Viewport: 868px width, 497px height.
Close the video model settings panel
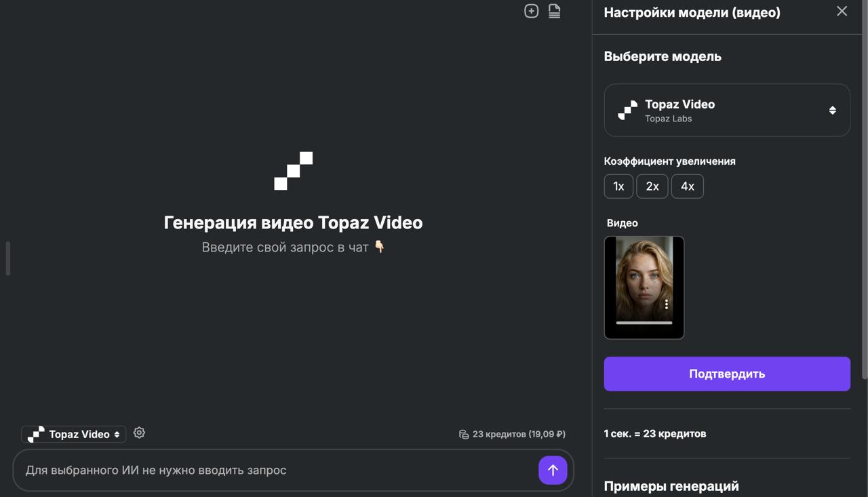[842, 11]
